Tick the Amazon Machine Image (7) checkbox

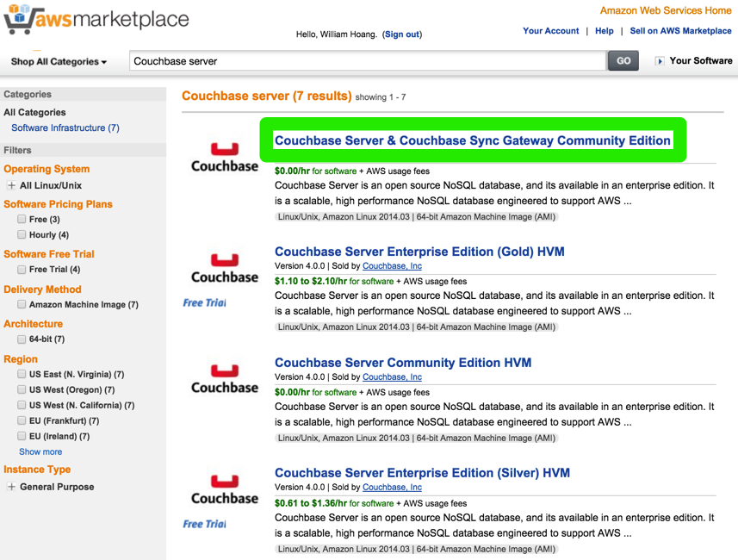coord(22,304)
